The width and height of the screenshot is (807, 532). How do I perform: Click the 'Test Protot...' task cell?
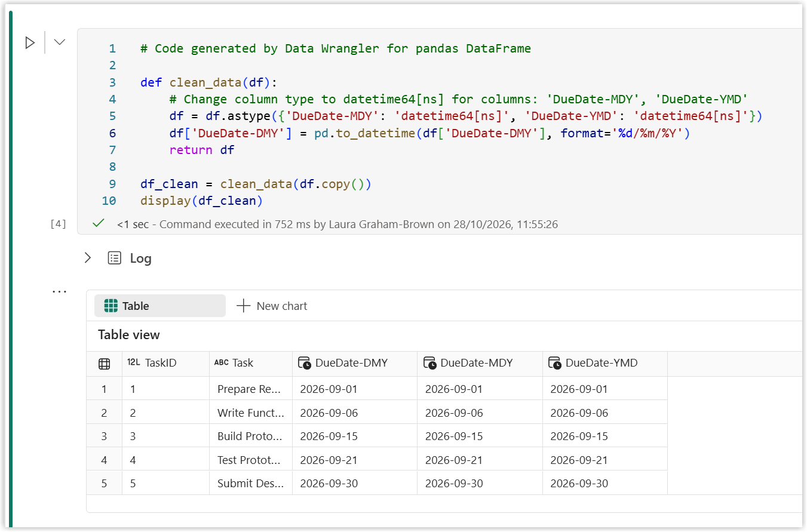click(251, 460)
